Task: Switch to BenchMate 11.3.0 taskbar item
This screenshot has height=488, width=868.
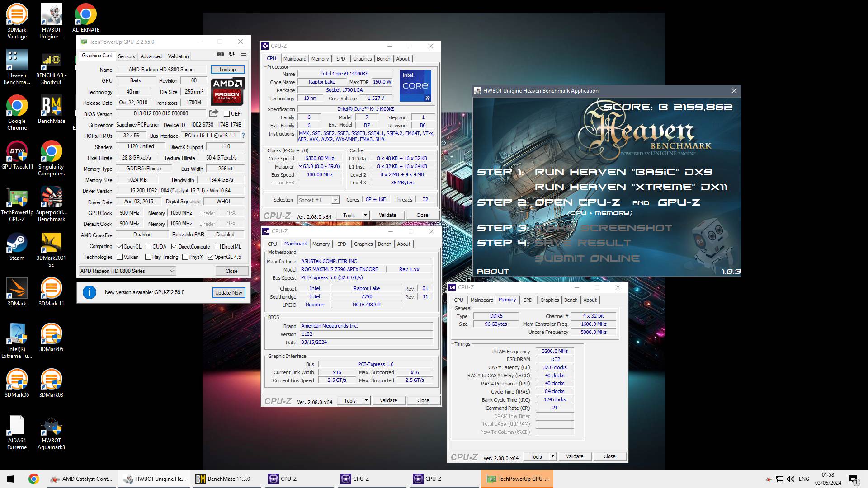Action: [226, 479]
